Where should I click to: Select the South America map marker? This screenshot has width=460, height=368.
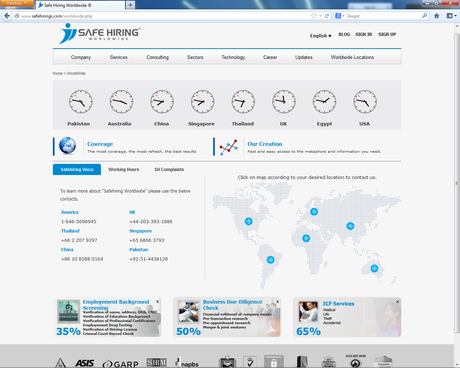coord(271,260)
